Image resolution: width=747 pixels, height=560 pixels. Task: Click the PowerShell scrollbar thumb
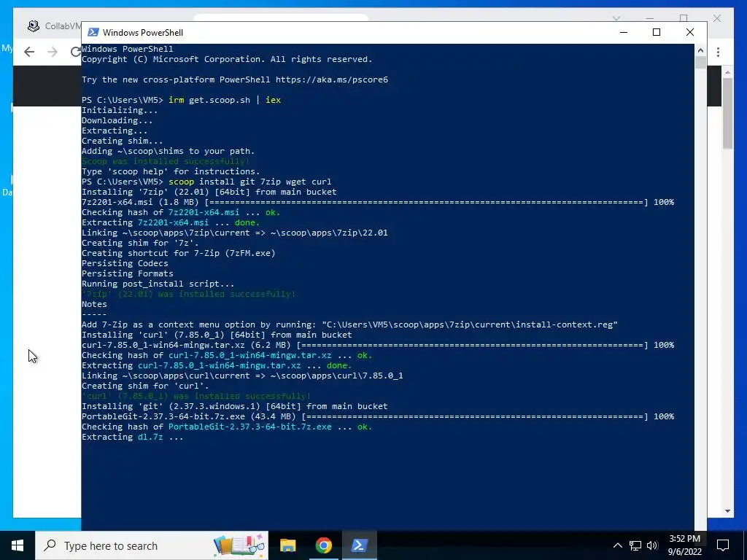tap(700, 63)
